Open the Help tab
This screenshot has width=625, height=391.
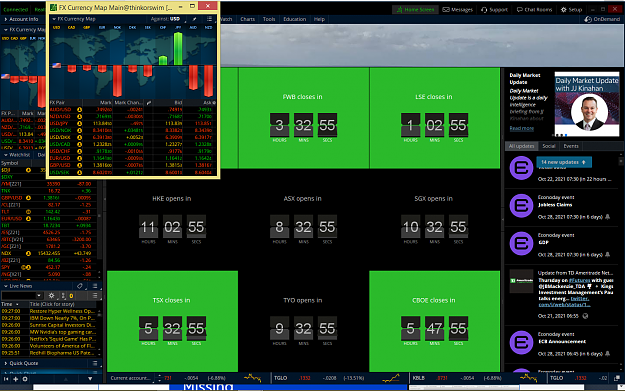(319, 19)
